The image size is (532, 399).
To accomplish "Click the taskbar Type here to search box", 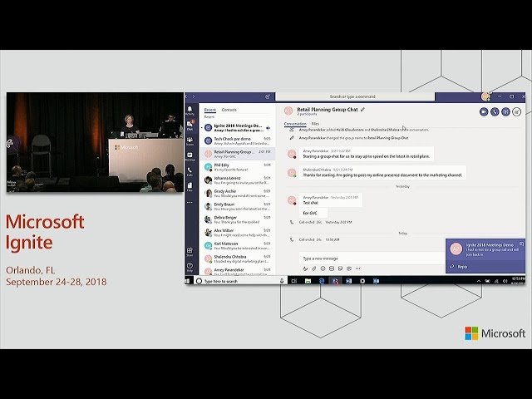I will pyautogui.click(x=240, y=281).
